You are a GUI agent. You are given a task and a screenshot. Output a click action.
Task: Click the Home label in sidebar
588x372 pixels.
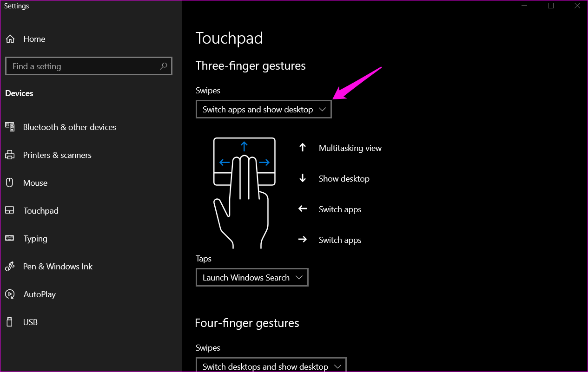tap(34, 39)
